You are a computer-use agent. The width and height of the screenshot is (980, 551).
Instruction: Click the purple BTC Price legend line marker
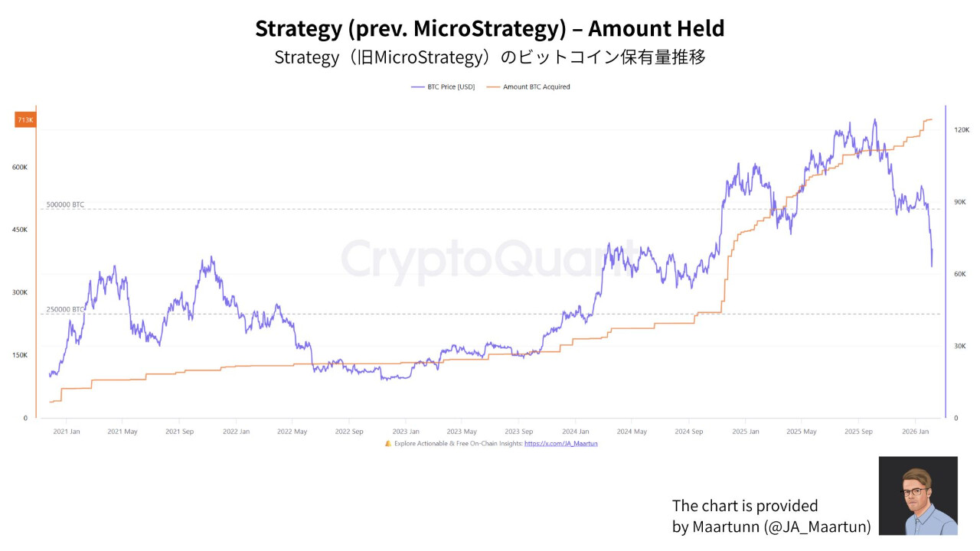tap(419, 87)
